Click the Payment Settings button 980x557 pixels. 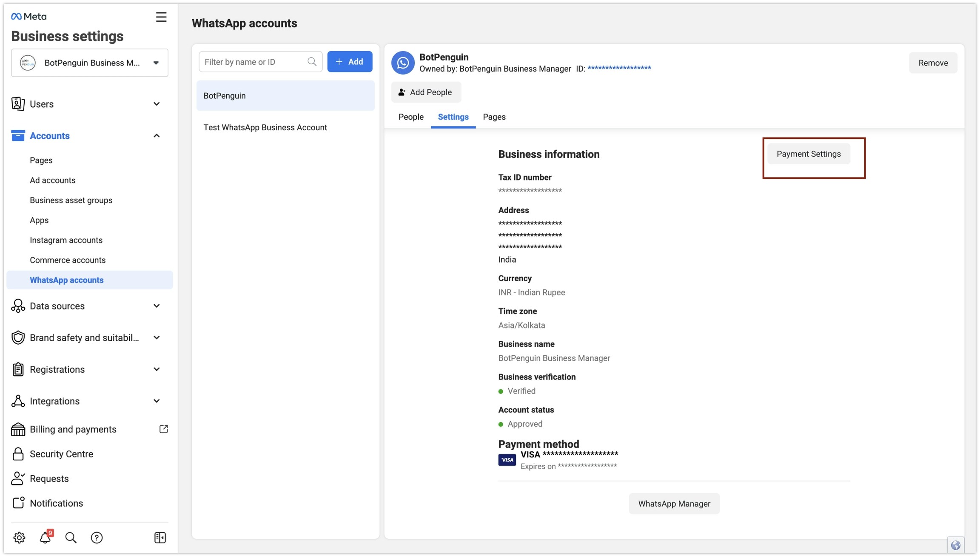808,154
